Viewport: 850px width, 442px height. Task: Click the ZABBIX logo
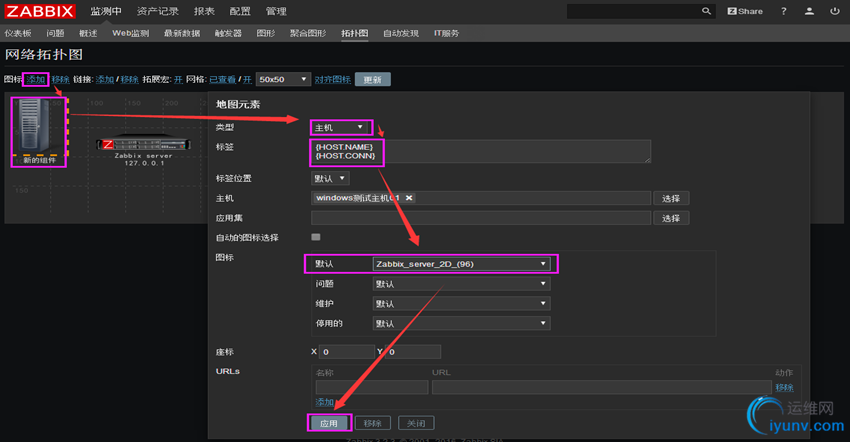[40, 11]
